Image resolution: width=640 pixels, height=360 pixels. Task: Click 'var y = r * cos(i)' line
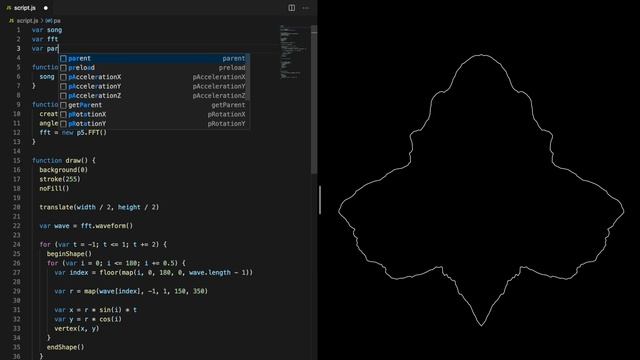(x=88, y=319)
